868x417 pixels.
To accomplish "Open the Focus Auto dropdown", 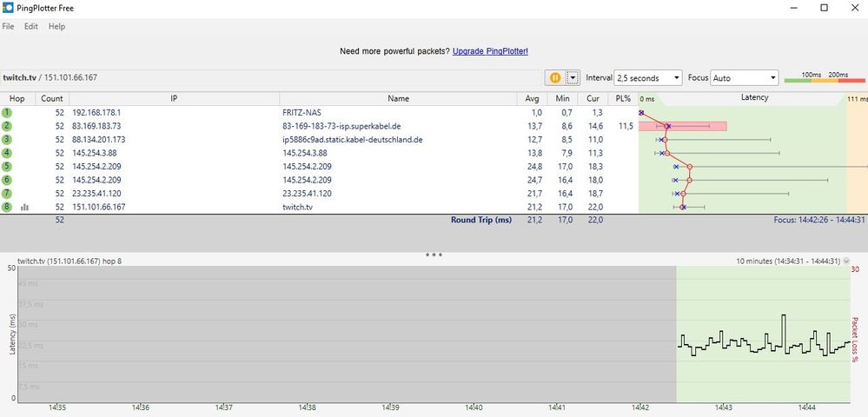I will 745,78.
